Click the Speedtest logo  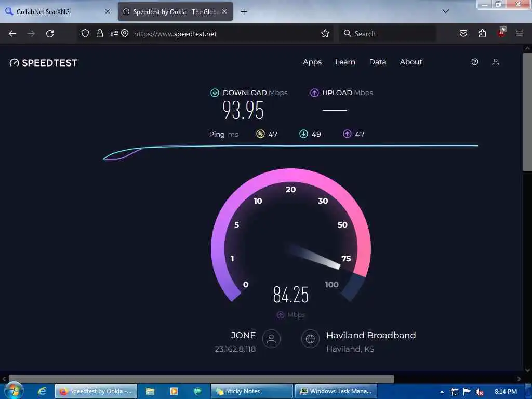click(44, 63)
